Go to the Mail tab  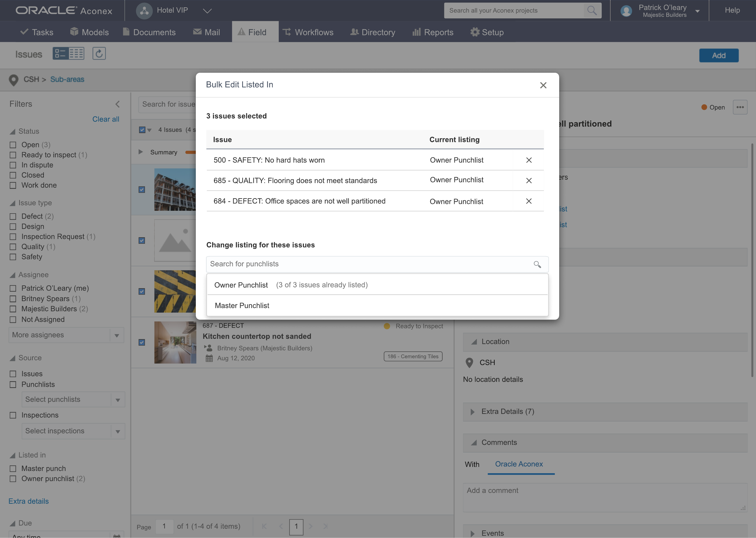pos(206,32)
